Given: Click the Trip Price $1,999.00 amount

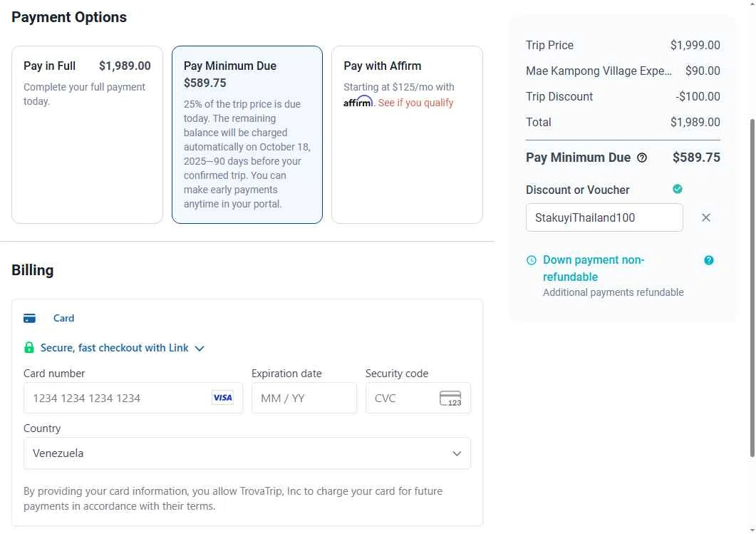Looking at the screenshot, I should click(x=695, y=45).
